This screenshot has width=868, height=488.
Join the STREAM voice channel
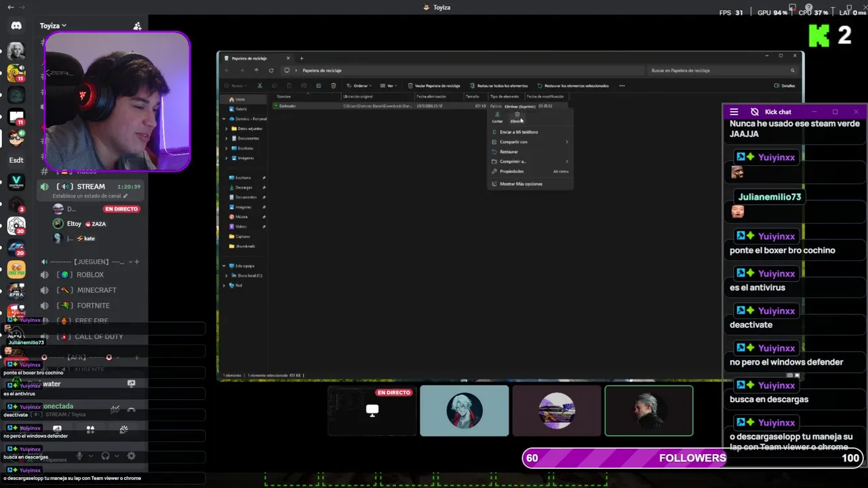(x=91, y=186)
